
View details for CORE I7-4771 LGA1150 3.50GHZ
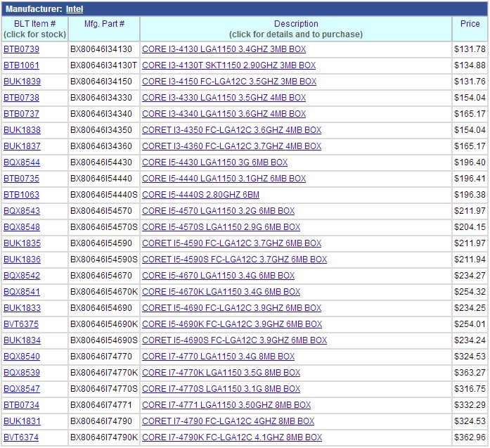[x=226, y=405]
